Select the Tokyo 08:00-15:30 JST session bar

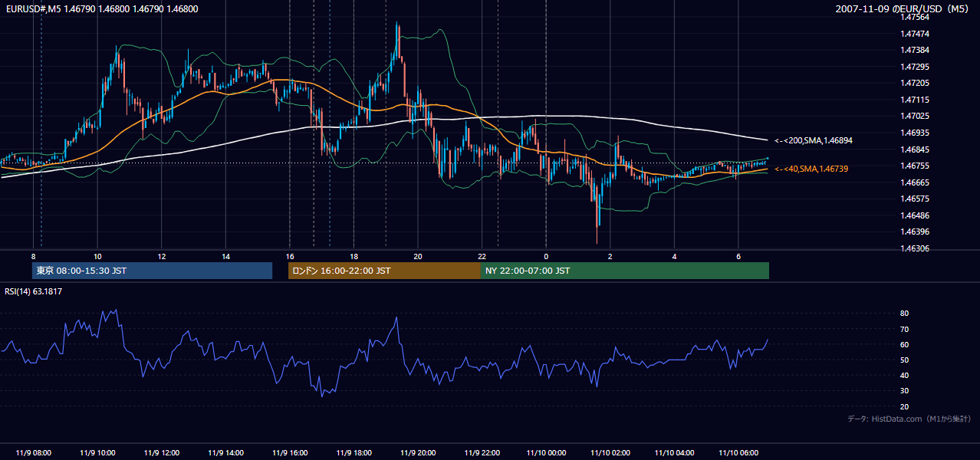pyautogui.click(x=152, y=271)
